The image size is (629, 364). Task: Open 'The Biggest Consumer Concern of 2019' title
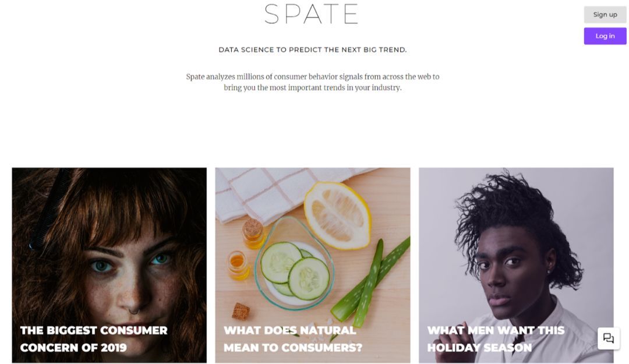[94, 339]
